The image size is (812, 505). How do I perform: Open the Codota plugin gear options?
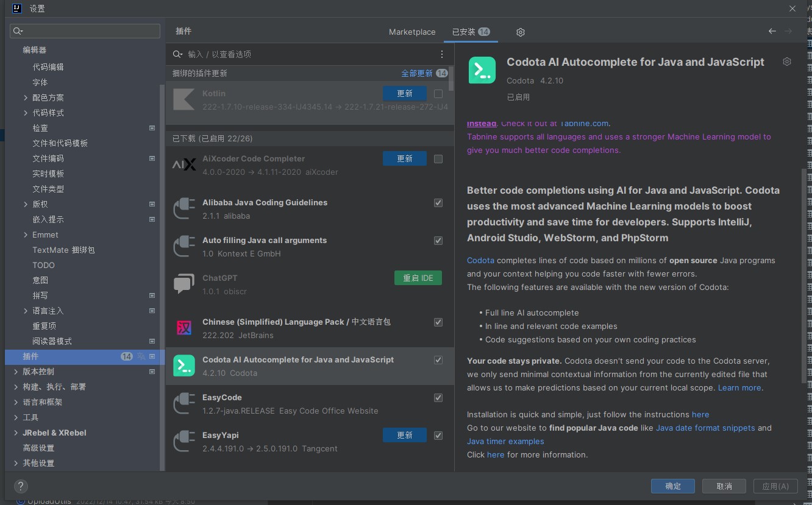click(787, 62)
